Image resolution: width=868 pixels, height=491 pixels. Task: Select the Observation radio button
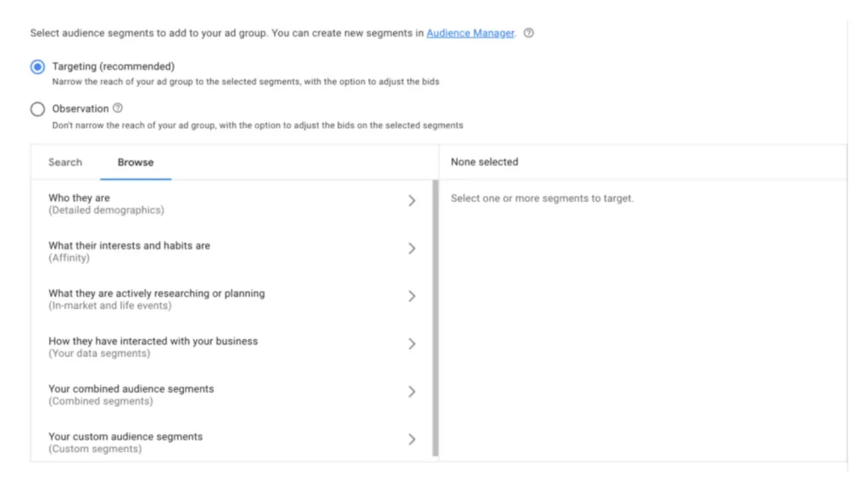pos(37,109)
